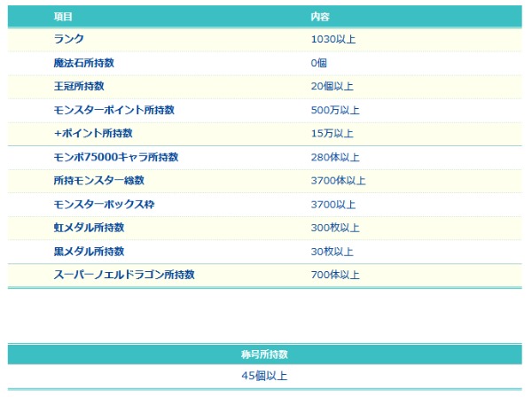This screenshot has width=532, height=397.
Task: Click the value 280体以上
Action: [335, 158]
